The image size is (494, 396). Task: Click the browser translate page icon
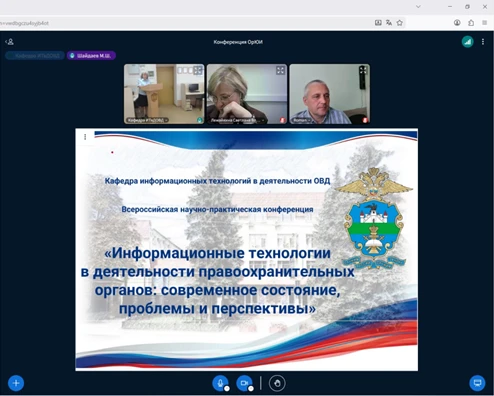point(389,23)
